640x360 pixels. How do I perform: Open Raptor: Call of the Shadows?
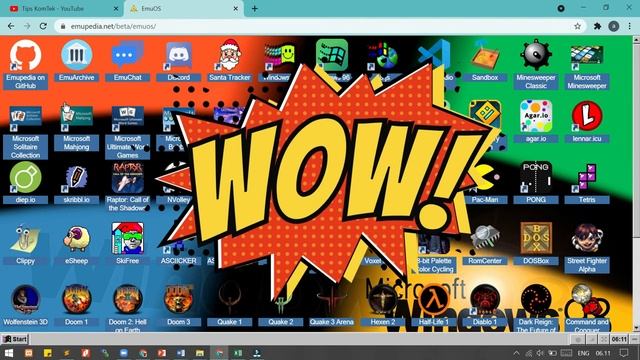pyautogui.click(x=127, y=187)
